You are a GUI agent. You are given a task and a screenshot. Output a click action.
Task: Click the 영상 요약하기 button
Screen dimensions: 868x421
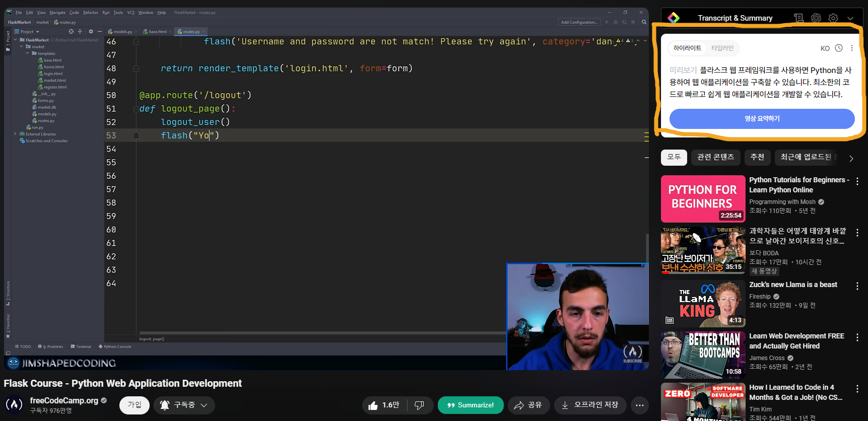coord(762,119)
